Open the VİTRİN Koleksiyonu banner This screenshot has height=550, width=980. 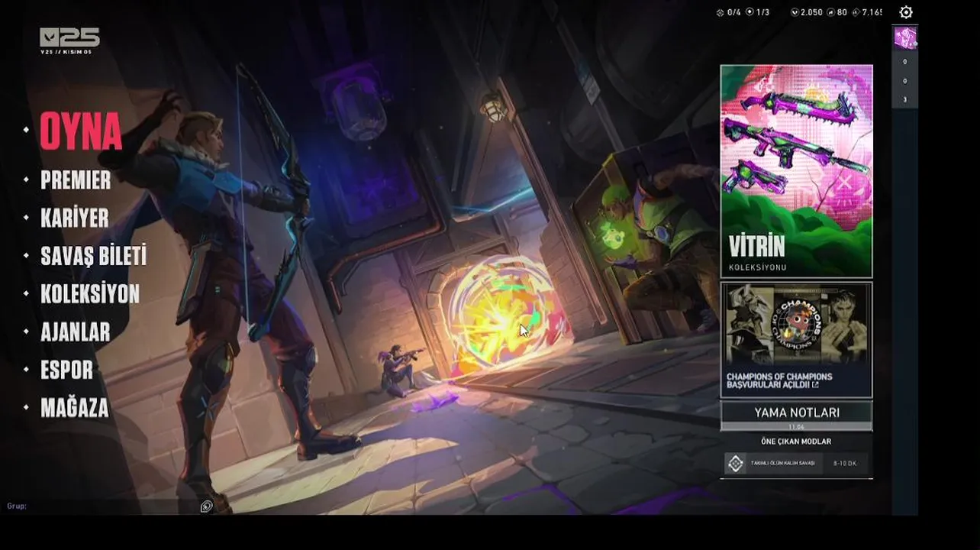pos(797,171)
